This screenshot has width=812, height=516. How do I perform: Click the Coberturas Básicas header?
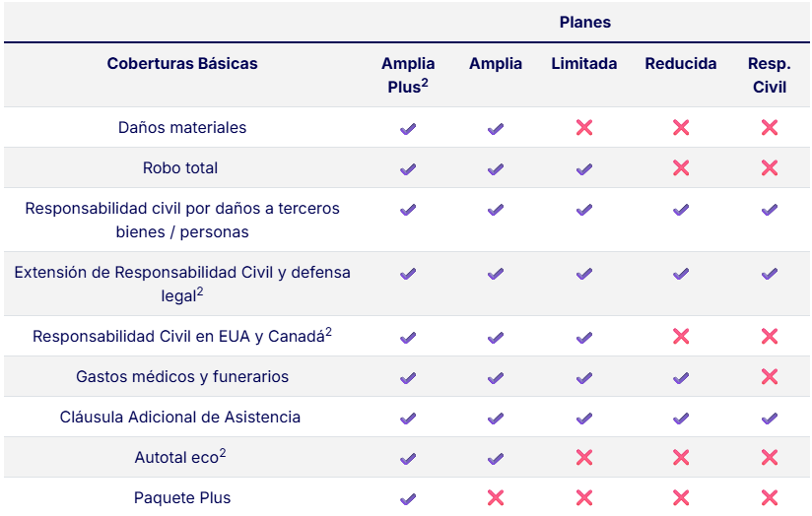182,64
